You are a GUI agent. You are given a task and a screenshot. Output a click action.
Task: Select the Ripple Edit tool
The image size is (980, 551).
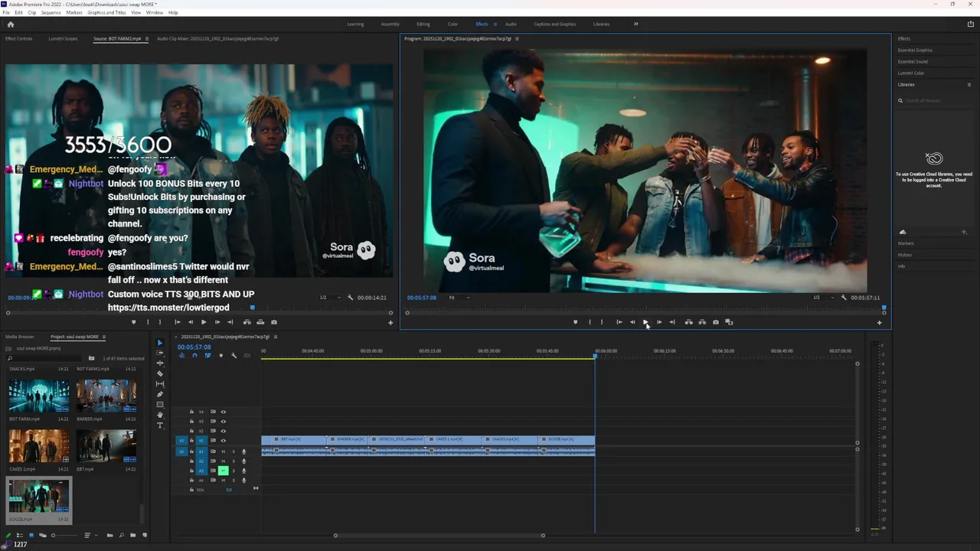click(160, 364)
